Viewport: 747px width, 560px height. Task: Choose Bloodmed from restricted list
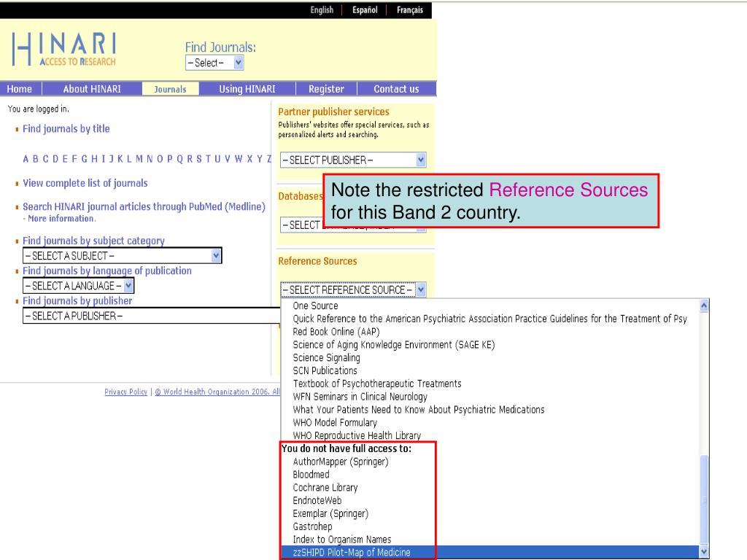pyautogui.click(x=490, y=474)
